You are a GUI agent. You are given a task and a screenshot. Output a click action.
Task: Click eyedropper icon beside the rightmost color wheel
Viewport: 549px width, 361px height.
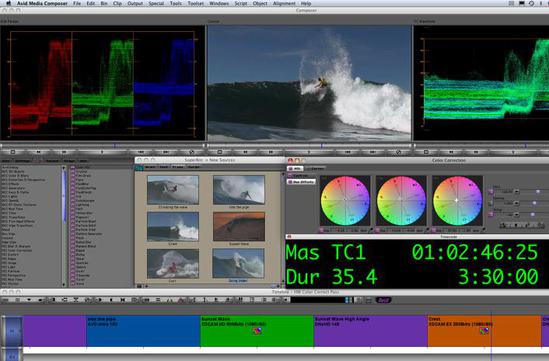point(484,230)
